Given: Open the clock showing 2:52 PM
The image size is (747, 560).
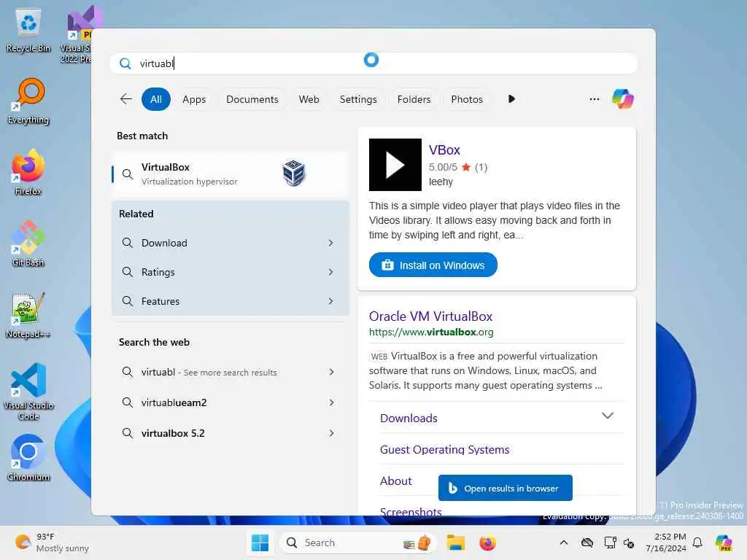Looking at the screenshot, I should [x=666, y=542].
